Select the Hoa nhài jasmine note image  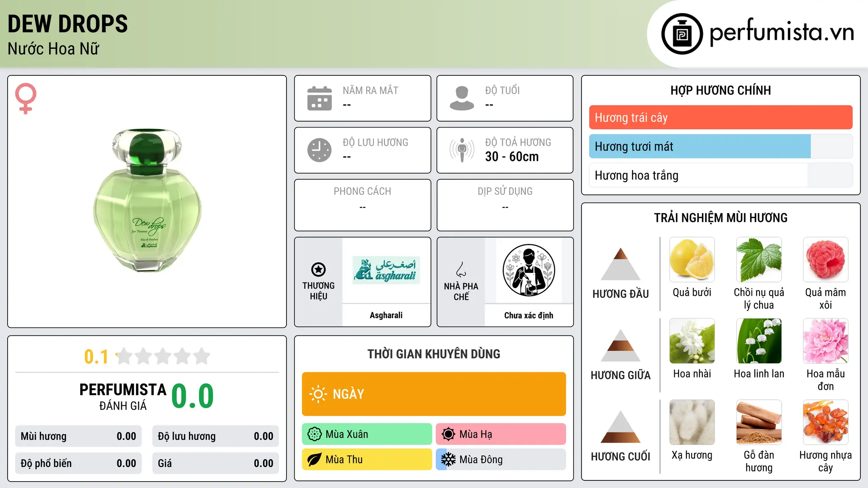point(692,341)
